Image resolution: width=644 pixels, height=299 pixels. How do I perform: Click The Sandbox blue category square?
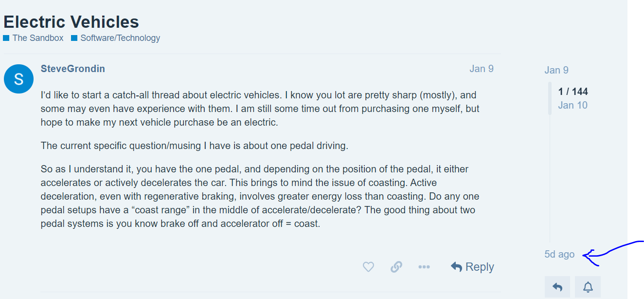tap(6, 38)
